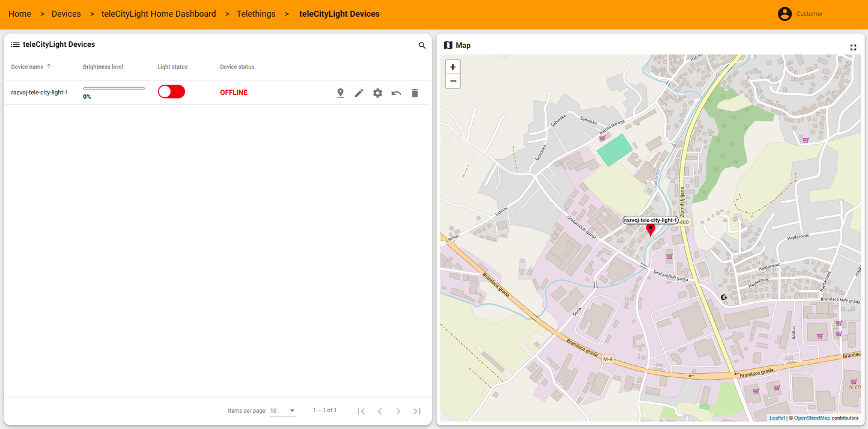Viewport: 868px width, 429px height.
Task: Search devices with magnifier icon
Action: pos(422,46)
